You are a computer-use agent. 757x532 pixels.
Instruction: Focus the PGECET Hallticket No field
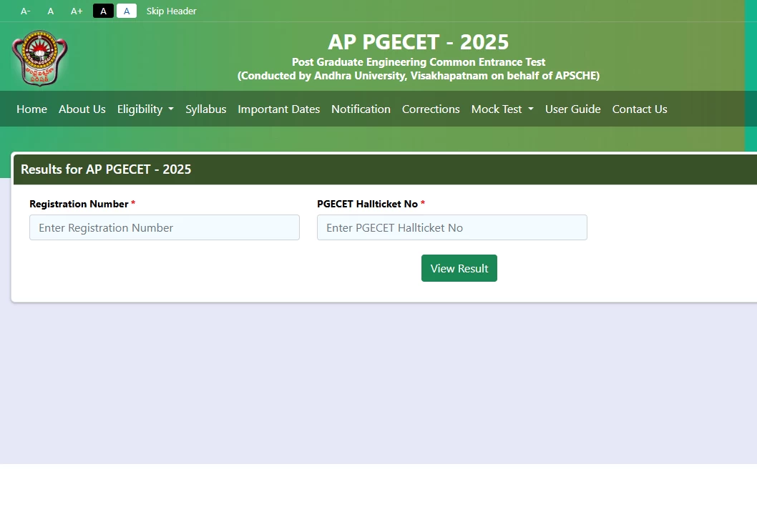click(x=451, y=227)
